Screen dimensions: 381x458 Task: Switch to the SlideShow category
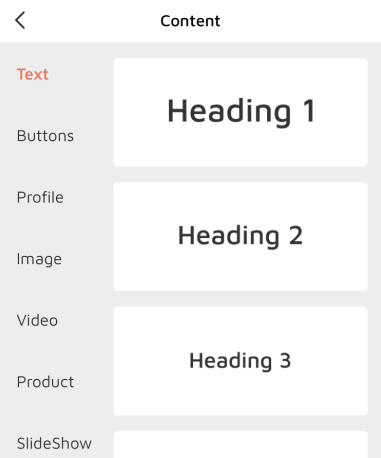[54, 444]
